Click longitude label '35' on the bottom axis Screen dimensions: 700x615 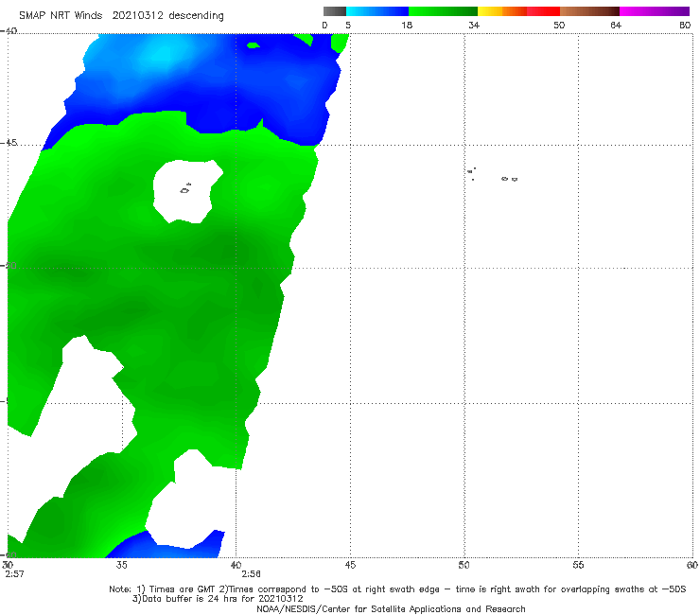coord(121,565)
